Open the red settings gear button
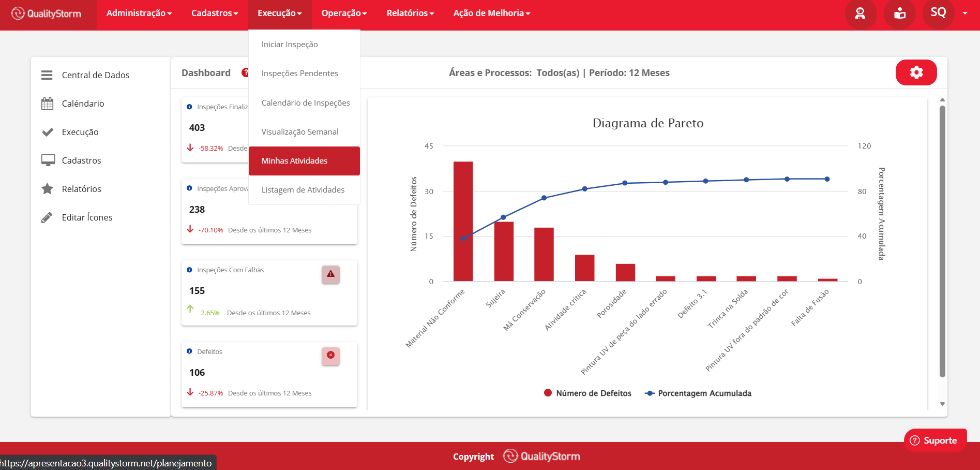Image resolution: width=980 pixels, height=470 pixels. [x=916, y=72]
